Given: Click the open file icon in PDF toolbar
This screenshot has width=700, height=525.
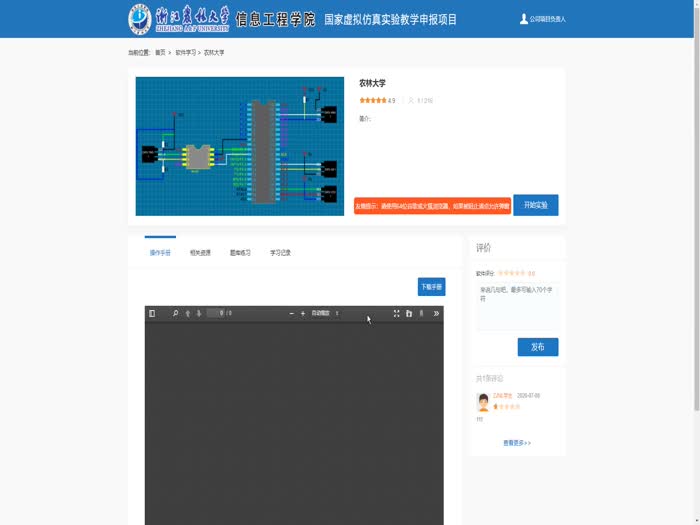Looking at the screenshot, I should click(x=409, y=314).
